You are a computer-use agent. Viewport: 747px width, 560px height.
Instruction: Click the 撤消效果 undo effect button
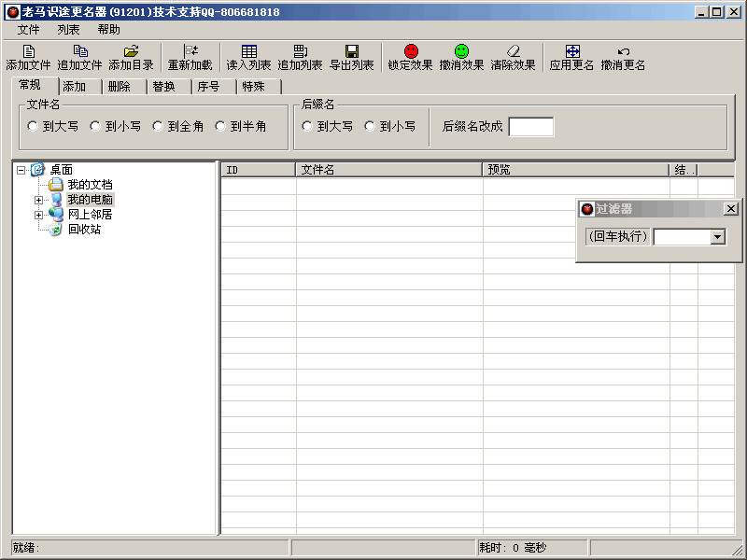pyautogui.click(x=461, y=56)
